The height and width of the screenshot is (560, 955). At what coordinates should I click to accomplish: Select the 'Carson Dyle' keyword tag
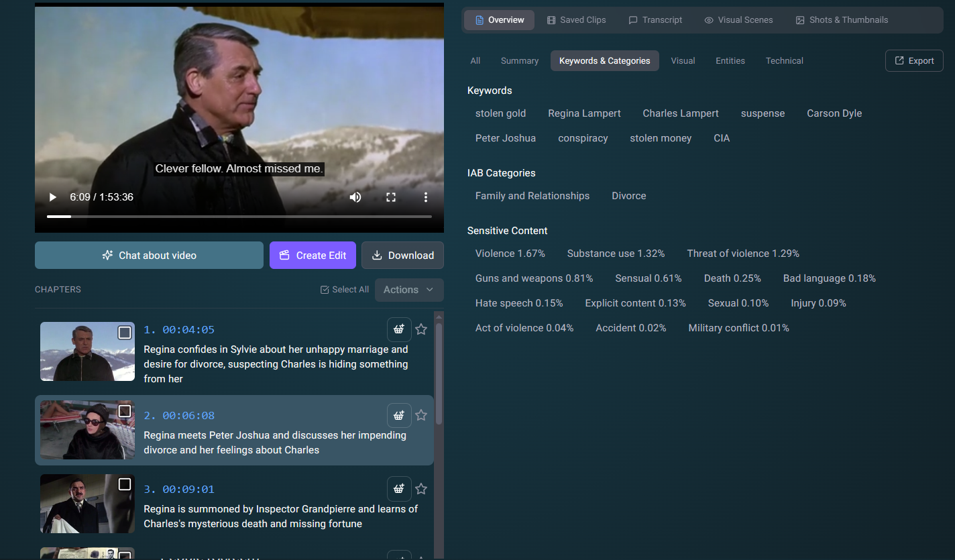(834, 113)
